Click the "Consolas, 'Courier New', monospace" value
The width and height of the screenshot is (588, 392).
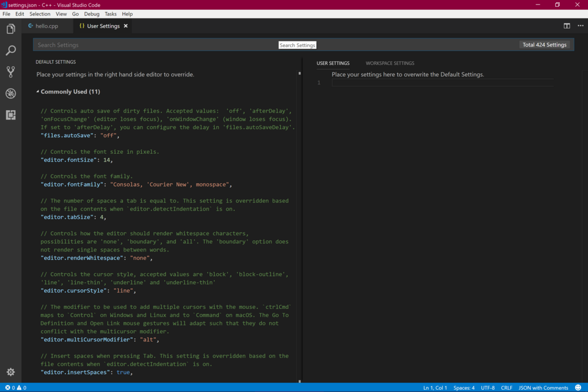[x=169, y=184]
